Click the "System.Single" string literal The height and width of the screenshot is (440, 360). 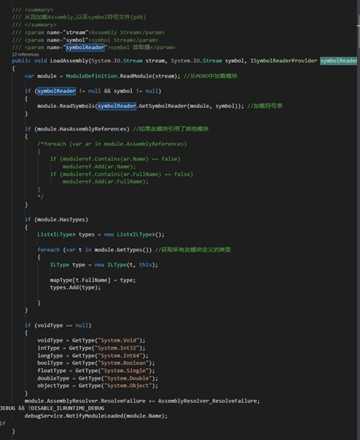click(x=124, y=371)
